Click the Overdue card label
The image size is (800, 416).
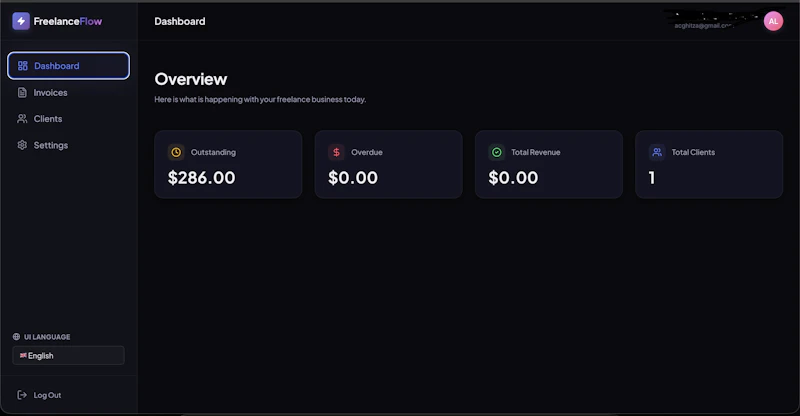(x=367, y=152)
